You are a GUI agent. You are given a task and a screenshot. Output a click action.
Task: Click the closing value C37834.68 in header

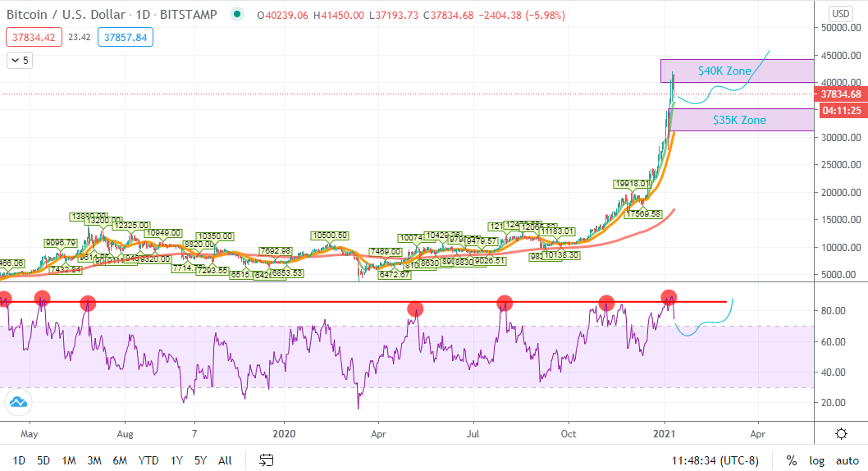click(x=449, y=16)
